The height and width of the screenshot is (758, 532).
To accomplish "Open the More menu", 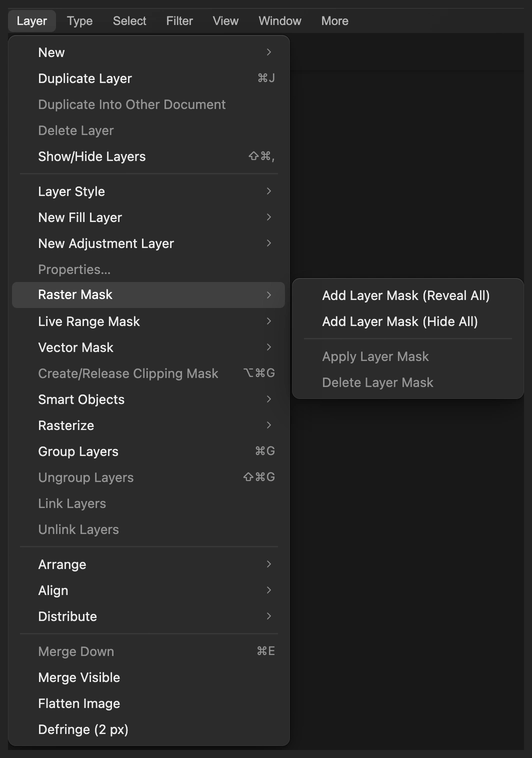I will point(335,21).
